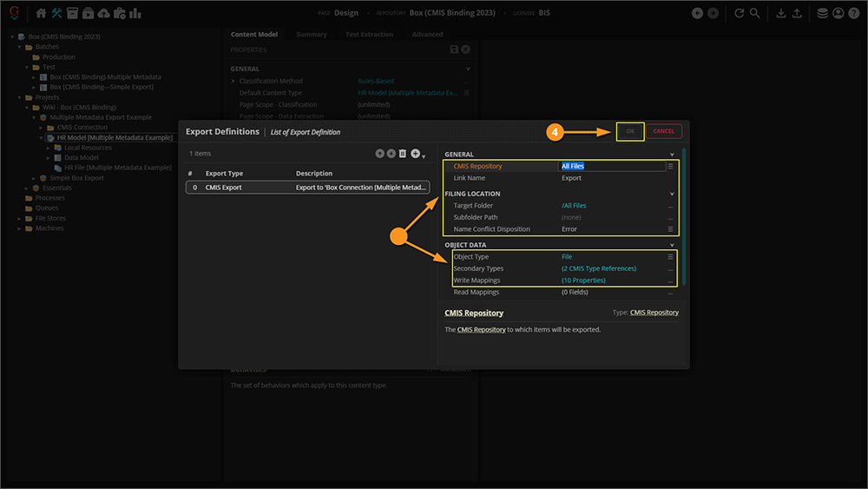
Task: Edit the CMIS Repository value field
Action: [x=608, y=166]
